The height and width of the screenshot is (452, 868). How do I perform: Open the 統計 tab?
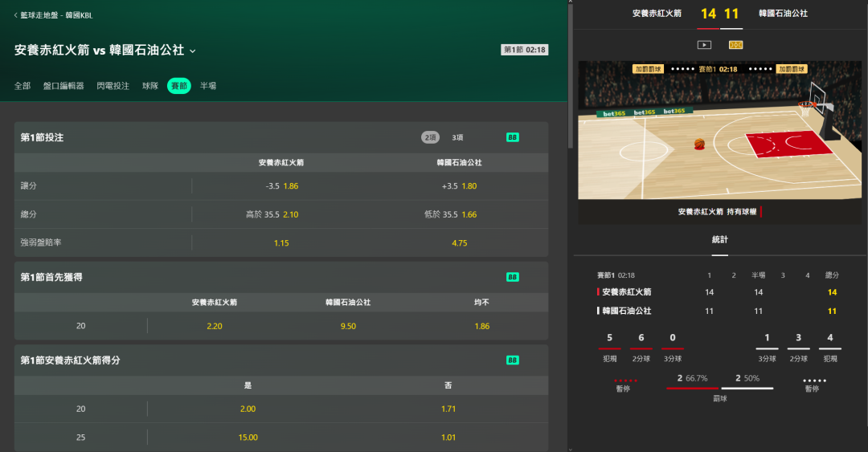(x=719, y=239)
